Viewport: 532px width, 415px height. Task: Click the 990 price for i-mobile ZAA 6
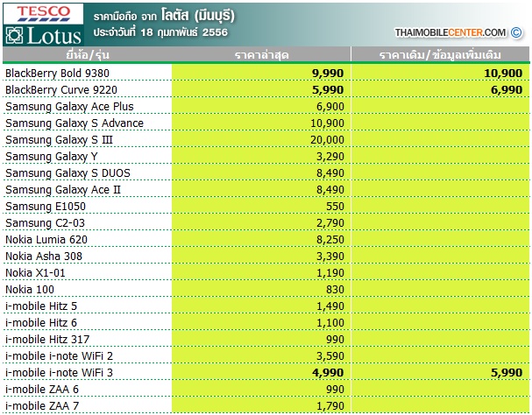pos(335,389)
